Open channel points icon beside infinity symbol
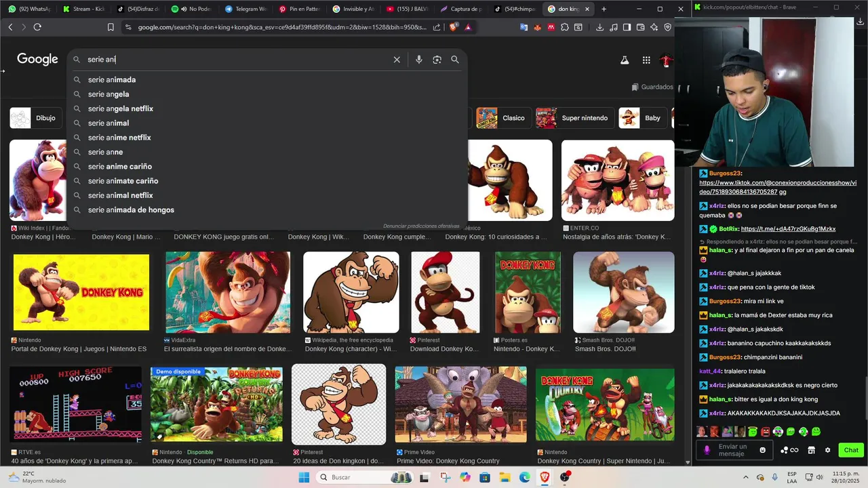868x488 pixels. point(785,450)
